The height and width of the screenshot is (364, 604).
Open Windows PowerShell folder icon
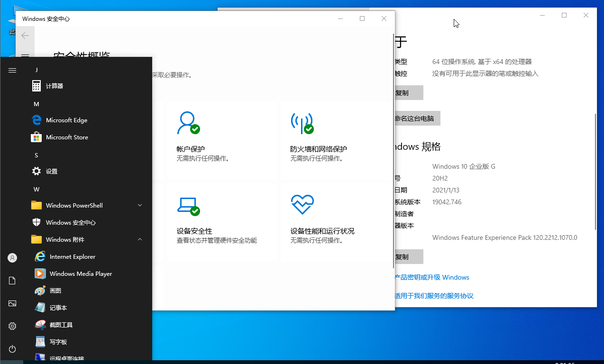(x=37, y=205)
